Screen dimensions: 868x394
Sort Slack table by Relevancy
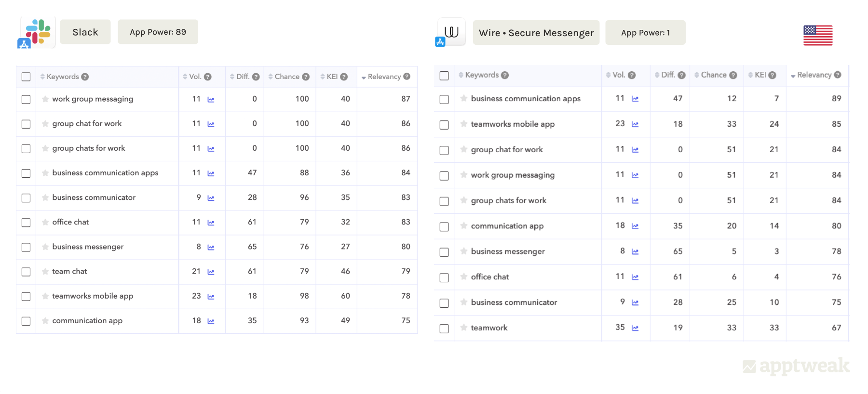coord(384,77)
